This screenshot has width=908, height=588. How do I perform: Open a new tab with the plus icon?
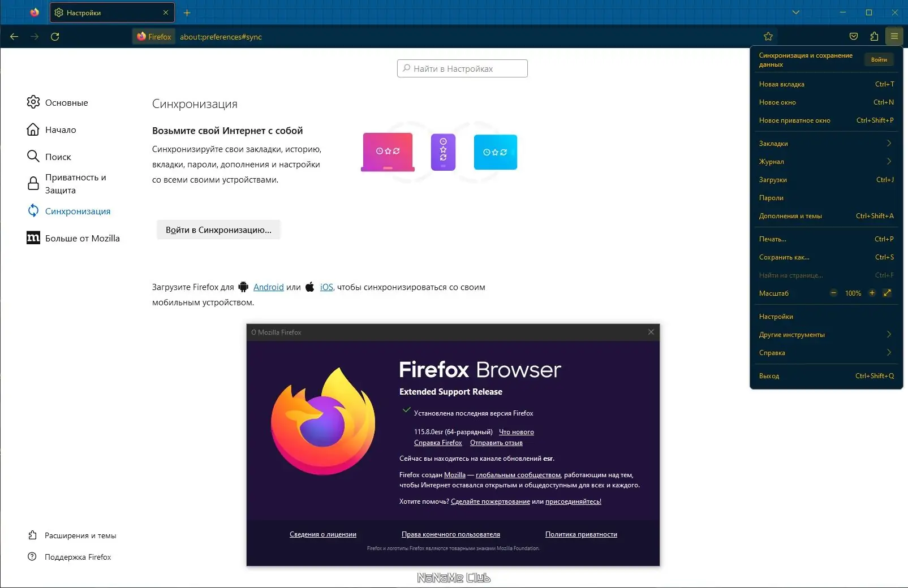pyautogui.click(x=187, y=12)
